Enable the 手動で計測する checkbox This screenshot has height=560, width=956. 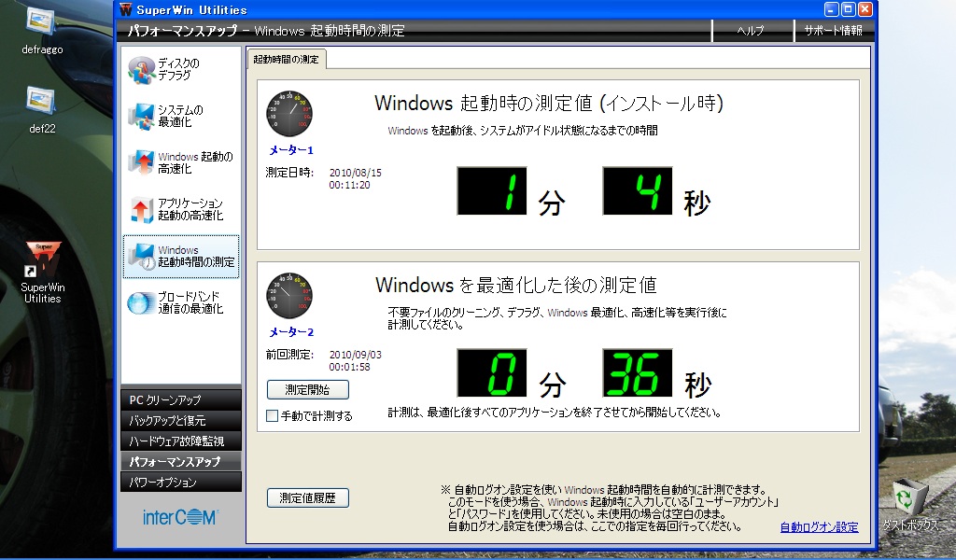point(273,415)
